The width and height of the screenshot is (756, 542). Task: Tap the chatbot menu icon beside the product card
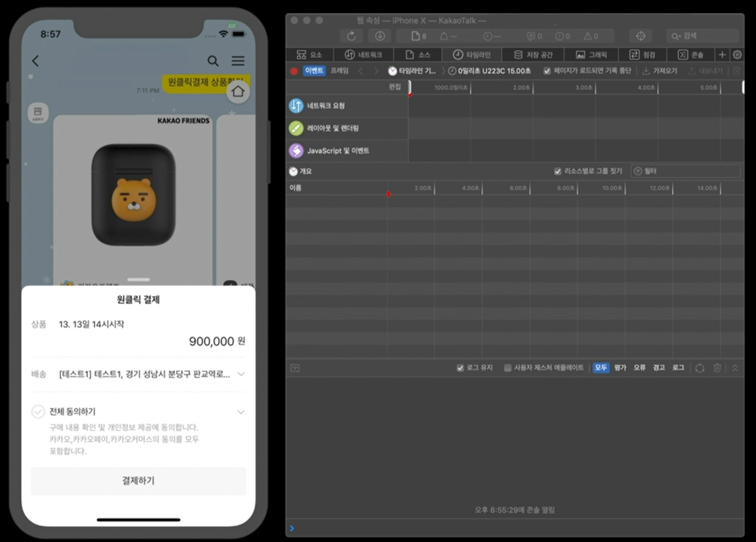[x=38, y=113]
